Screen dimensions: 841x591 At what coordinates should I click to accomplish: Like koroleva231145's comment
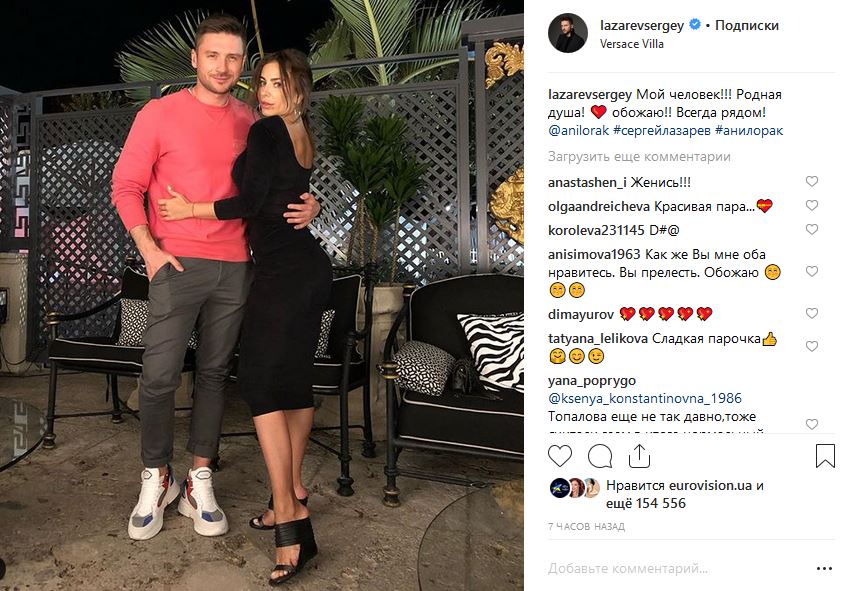(812, 230)
